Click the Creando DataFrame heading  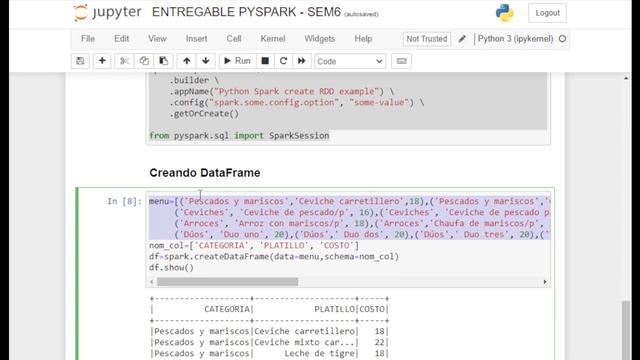coord(205,173)
